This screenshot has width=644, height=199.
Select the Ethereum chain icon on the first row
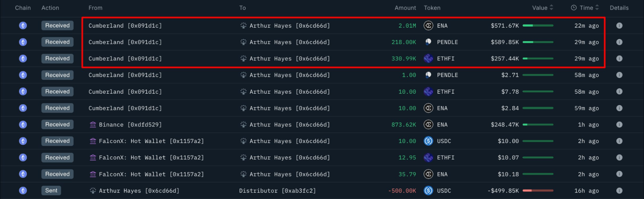23,25
